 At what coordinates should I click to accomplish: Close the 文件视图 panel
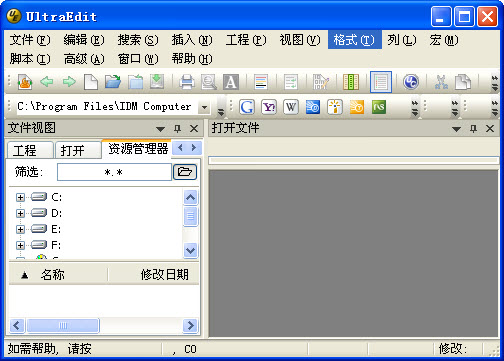point(194,128)
